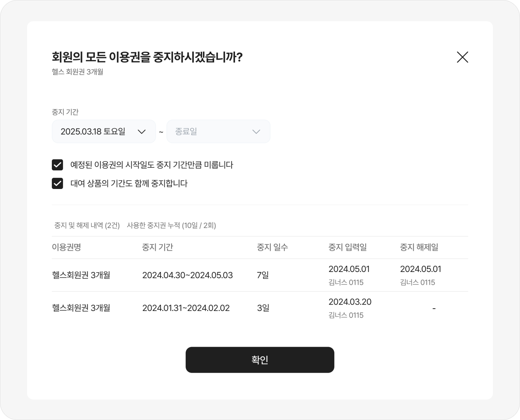Select the row with period 2024.04.30~2024.05.03

tap(260, 275)
